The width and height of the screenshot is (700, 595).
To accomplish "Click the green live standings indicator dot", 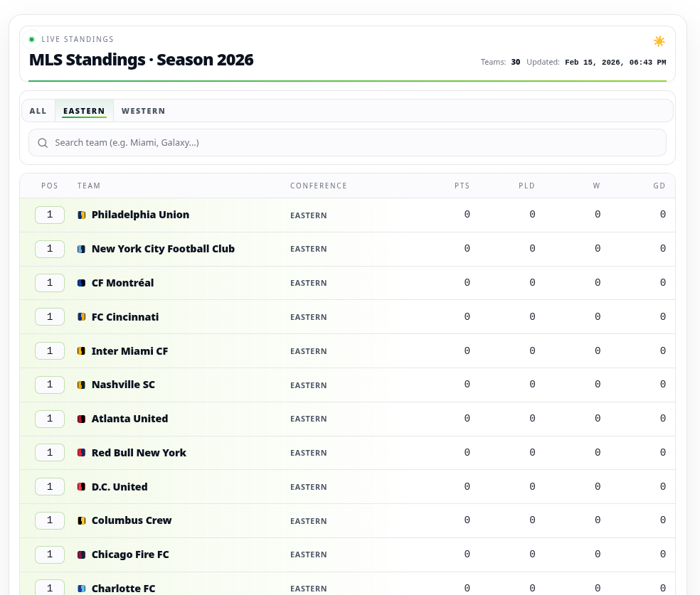I will coord(32,39).
